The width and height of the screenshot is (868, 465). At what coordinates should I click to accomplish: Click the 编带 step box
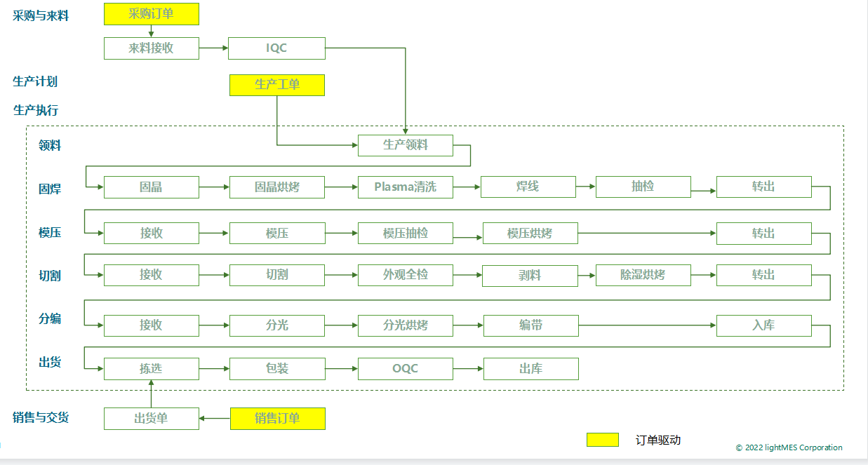530,325
